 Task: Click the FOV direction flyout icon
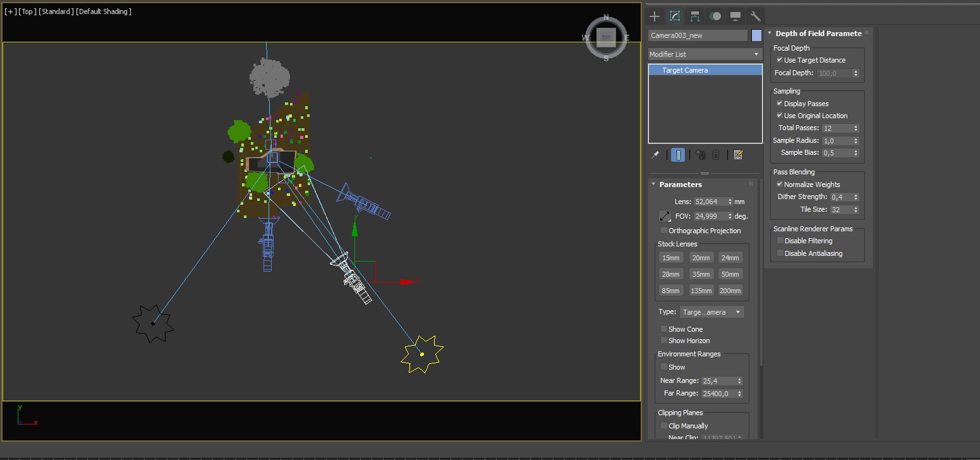pyautogui.click(x=665, y=216)
